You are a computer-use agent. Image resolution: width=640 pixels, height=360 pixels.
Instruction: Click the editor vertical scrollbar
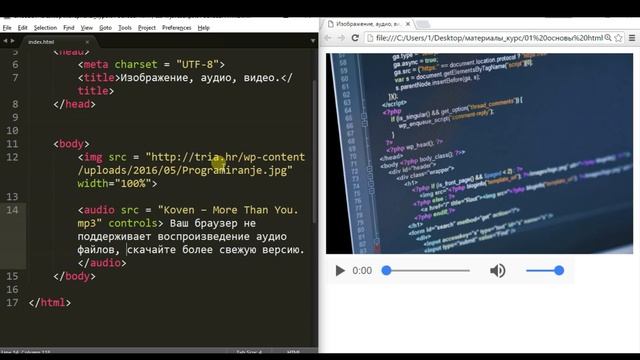[x=314, y=151]
